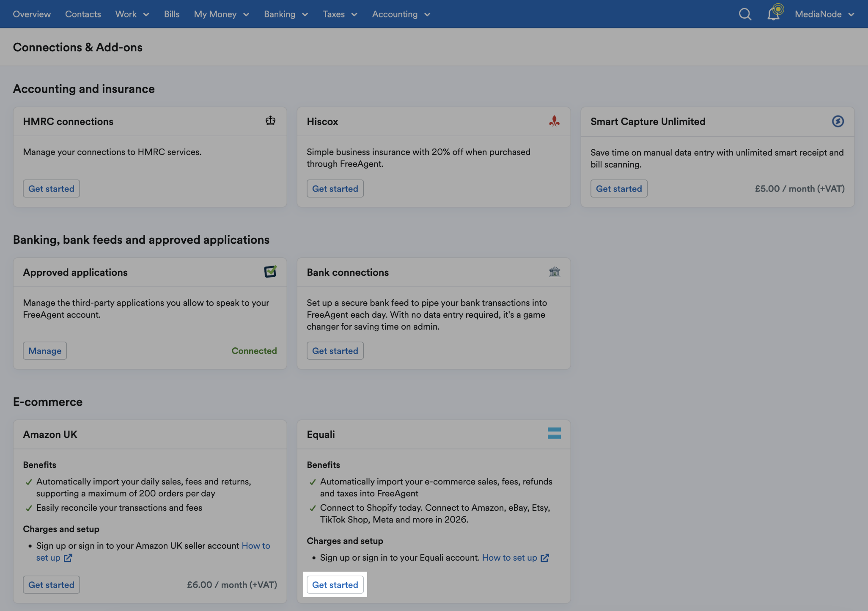This screenshot has height=611, width=868.
Task: Click the Accounting and insurance heading
Action: [84, 88]
